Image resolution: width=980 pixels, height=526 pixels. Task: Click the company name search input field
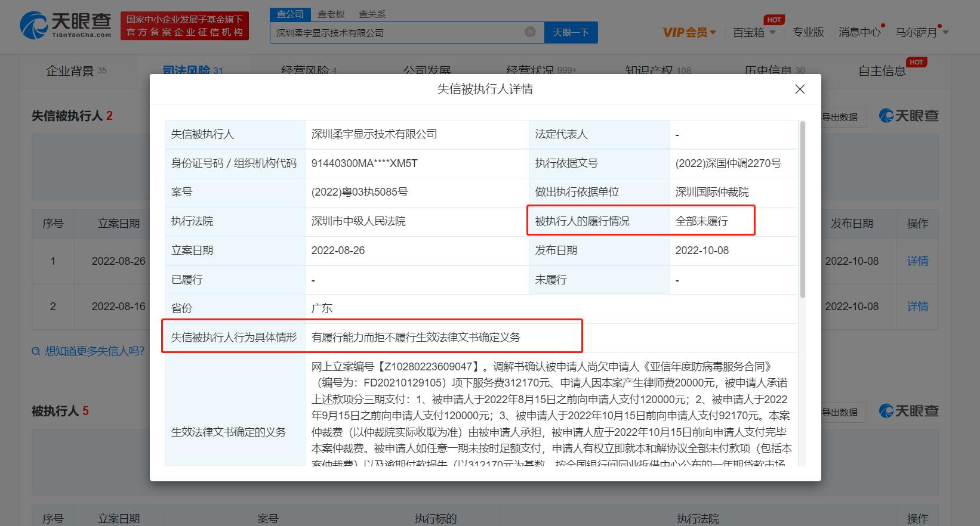[399, 32]
